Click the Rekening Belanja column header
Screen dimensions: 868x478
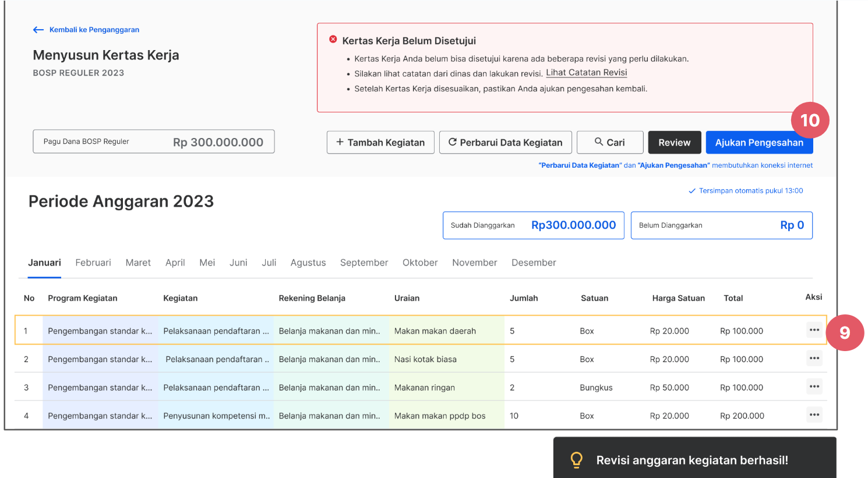312,298
